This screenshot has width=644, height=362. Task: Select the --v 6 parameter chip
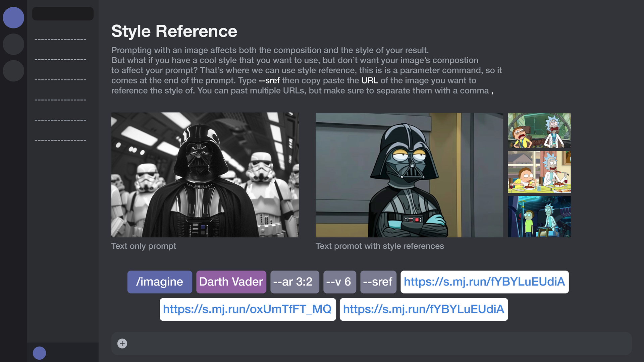(x=339, y=282)
